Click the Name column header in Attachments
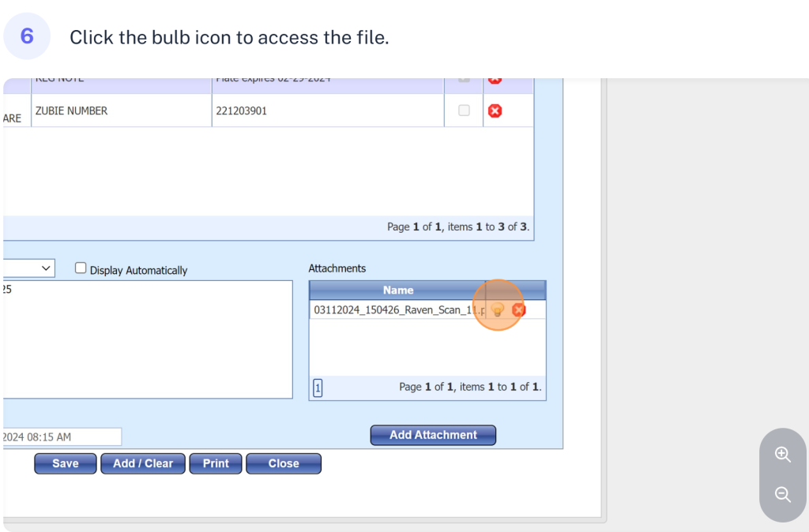Screen dimensions: 809x532 point(397,290)
